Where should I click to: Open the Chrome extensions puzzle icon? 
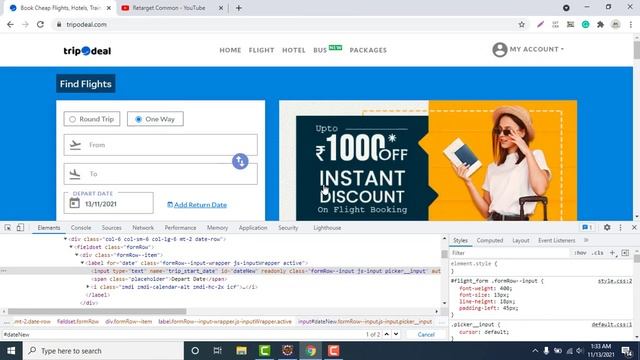pos(600,24)
